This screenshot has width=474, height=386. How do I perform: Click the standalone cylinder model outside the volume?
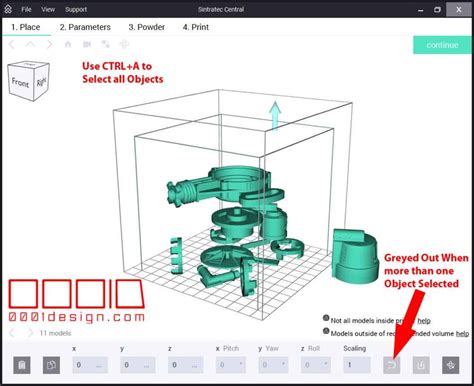[x=355, y=257]
